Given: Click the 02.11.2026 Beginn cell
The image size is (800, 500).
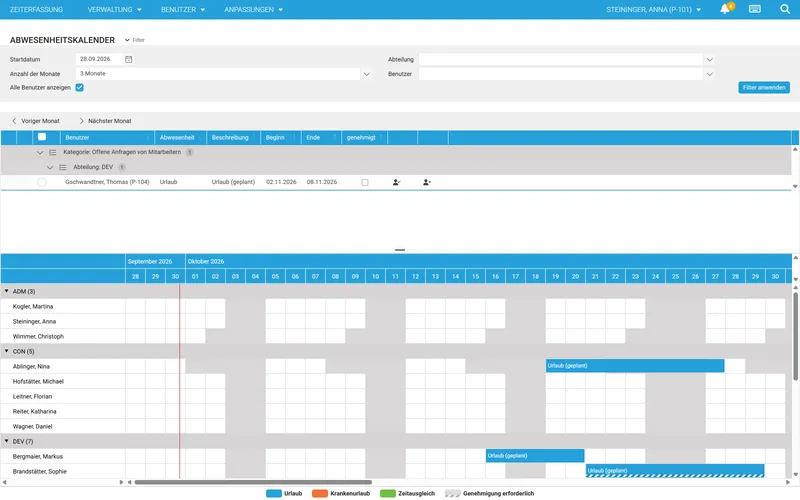Looking at the screenshot, I should click(281, 182).
